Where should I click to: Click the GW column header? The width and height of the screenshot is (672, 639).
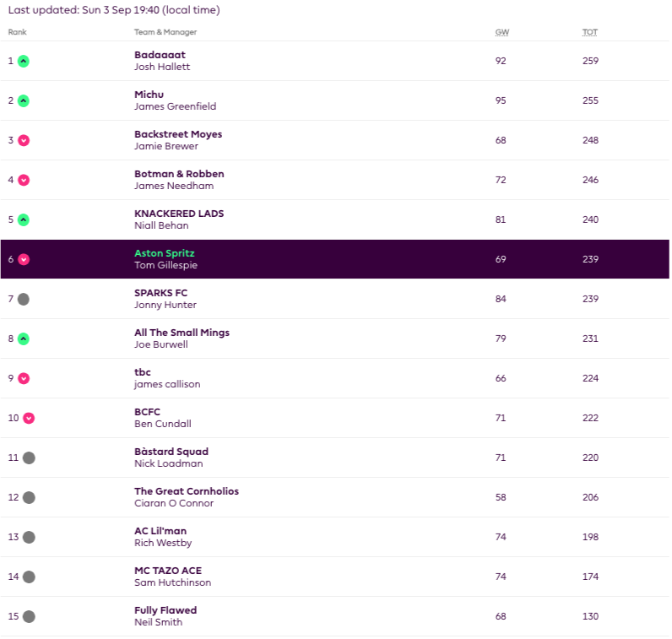[x=502, y=33]
